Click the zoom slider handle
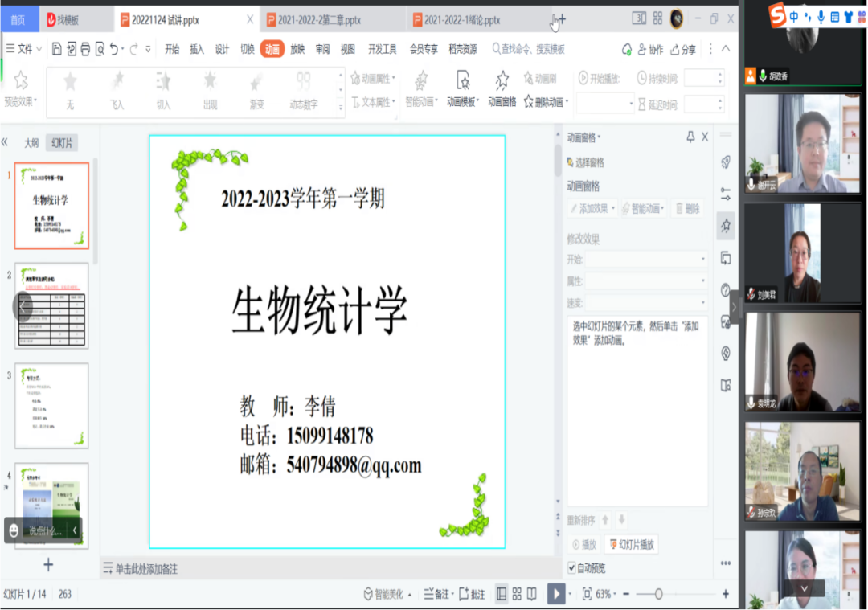The height and width of the screenshot is (610, 868). 658,594
